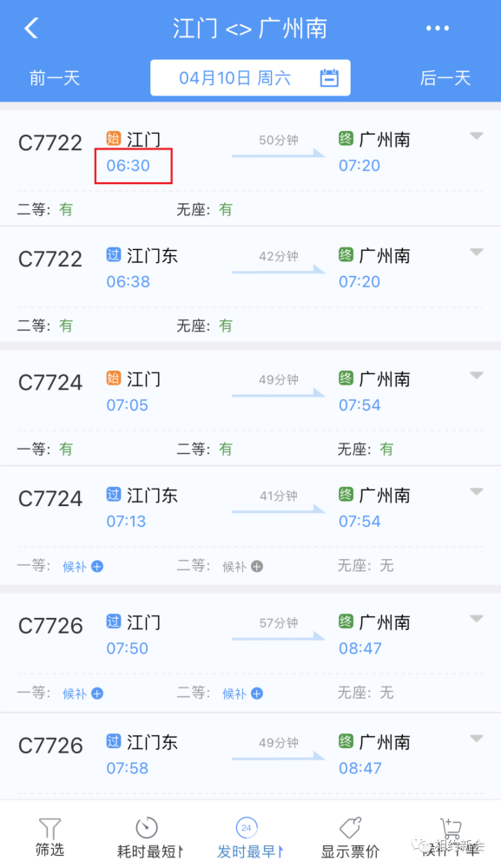Go to 后一天 next day
This screenshot has width=501, height=868.
tap(445, 78)
